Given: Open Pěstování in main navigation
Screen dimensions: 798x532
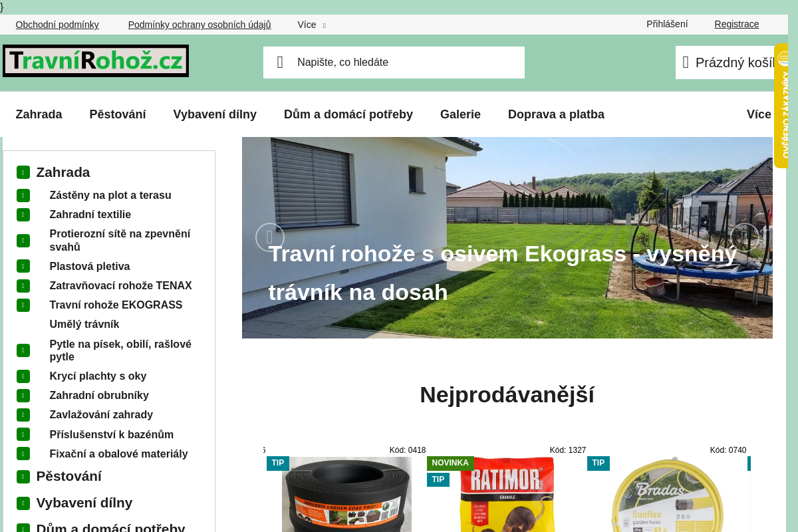Looking at the screenshot, I should click(118, 114).
